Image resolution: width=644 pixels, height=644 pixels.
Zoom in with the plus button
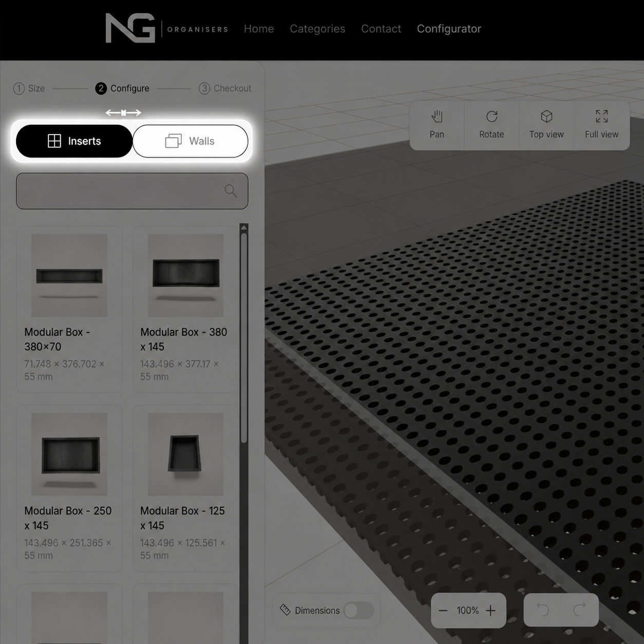click(x=491, y=610)
